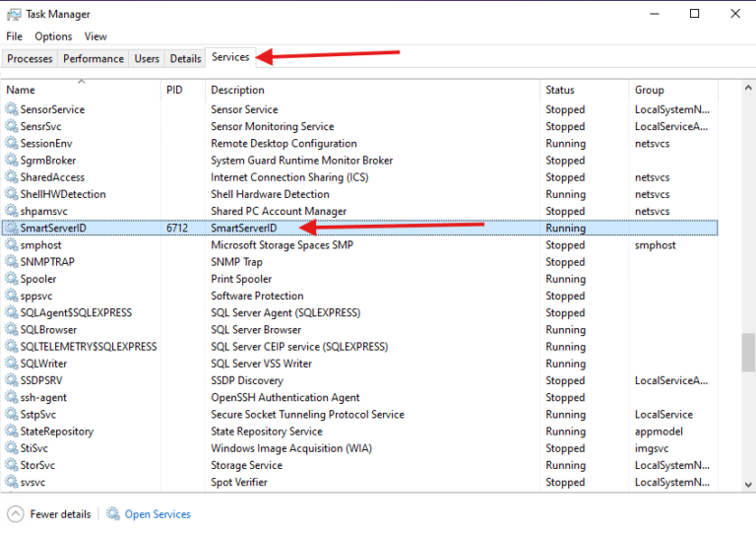The height and width of the screenshot is (534, 756).
Task: Open the File menu
Action: (x=14, y=36)
